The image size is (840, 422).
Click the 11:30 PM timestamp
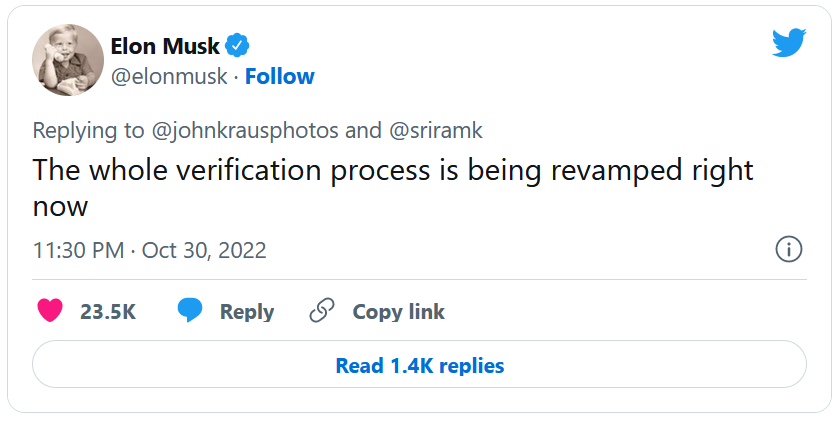78,249
